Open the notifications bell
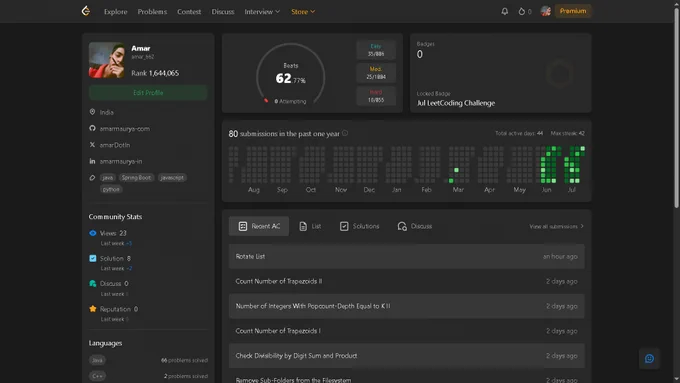 (x=504, y=11)
